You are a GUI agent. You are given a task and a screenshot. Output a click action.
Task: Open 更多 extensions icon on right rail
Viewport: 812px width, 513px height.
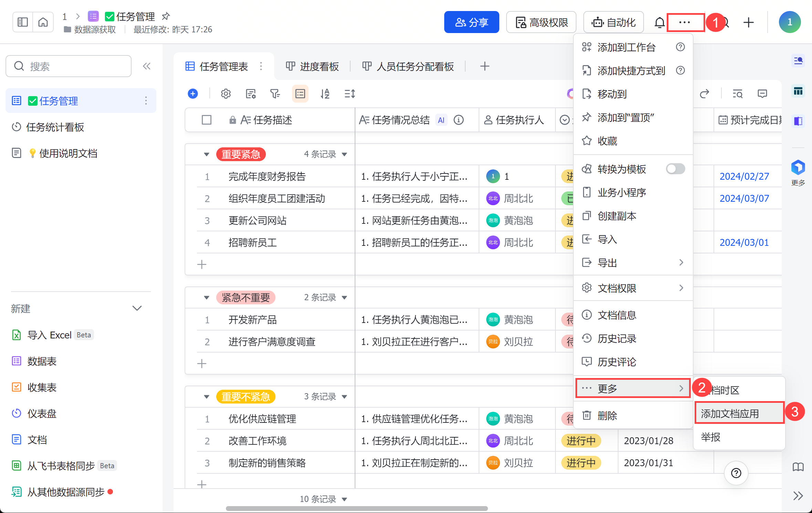point(798,173)
